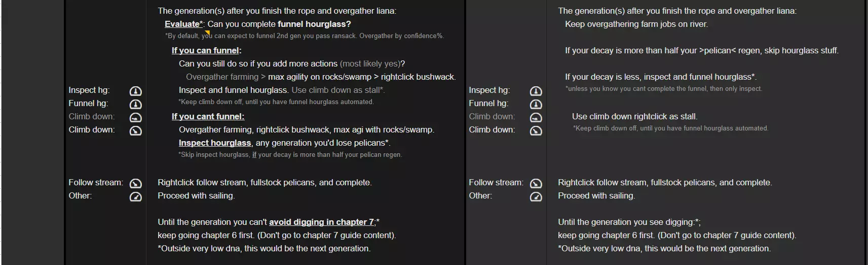Open the "If you can funnel" underlined heading
Image resolution: width=868 pixels, height=265 pixels.
(206, 50)
